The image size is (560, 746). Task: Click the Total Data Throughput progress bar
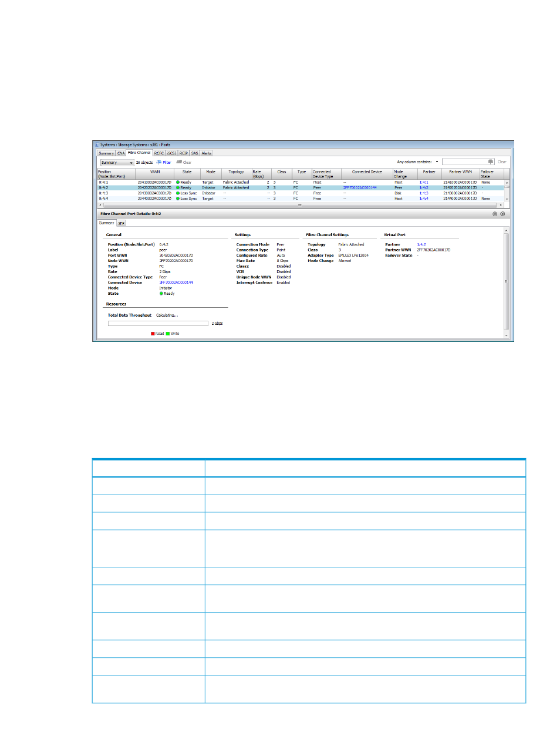pos(158,324)
